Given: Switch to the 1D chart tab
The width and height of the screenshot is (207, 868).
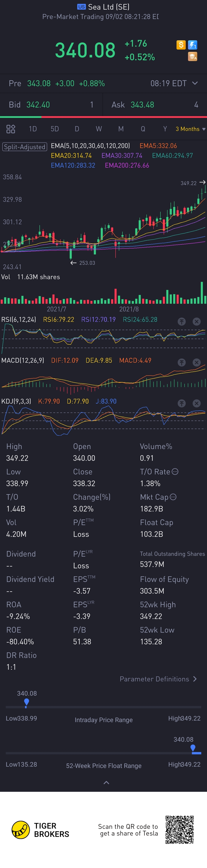Looking at the screenshot, I should (33, 129).
